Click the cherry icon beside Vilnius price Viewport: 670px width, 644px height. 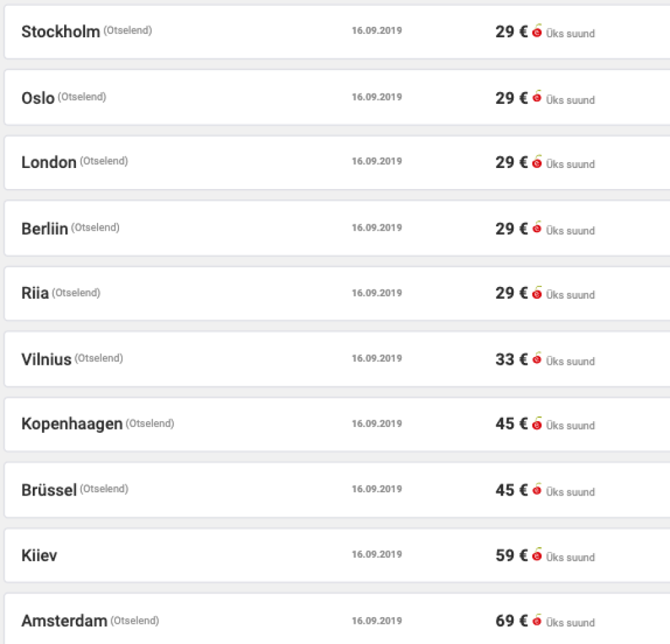(537, 359)
